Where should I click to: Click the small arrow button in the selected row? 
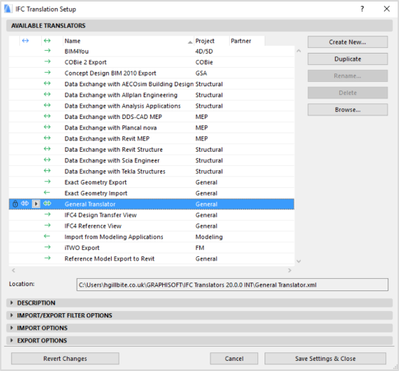coord(36,204)
